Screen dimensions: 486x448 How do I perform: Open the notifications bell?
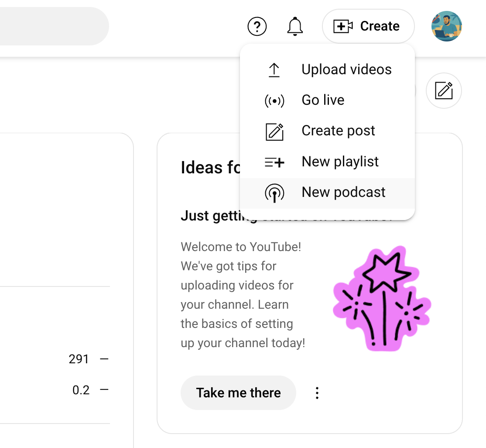[295, 26]
